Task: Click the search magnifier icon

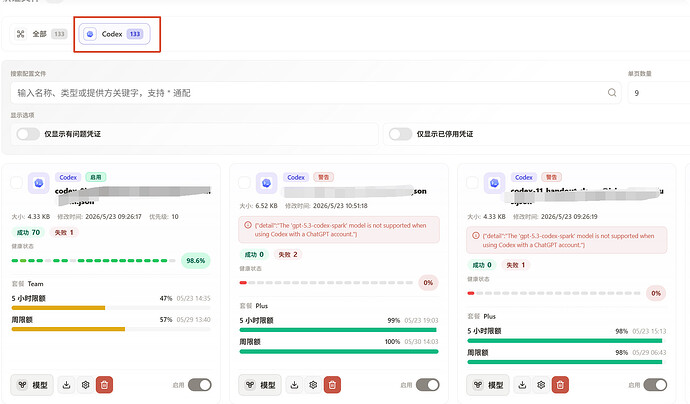Action: click(612, 92)
